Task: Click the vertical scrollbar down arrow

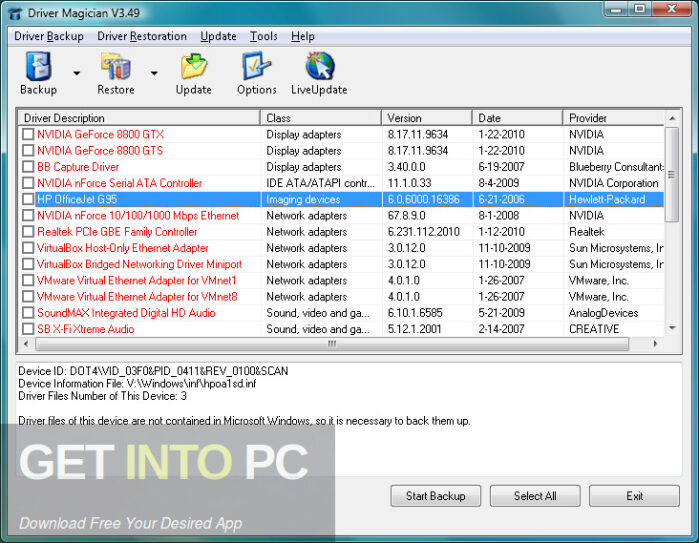Action: (x=672, y=329)
